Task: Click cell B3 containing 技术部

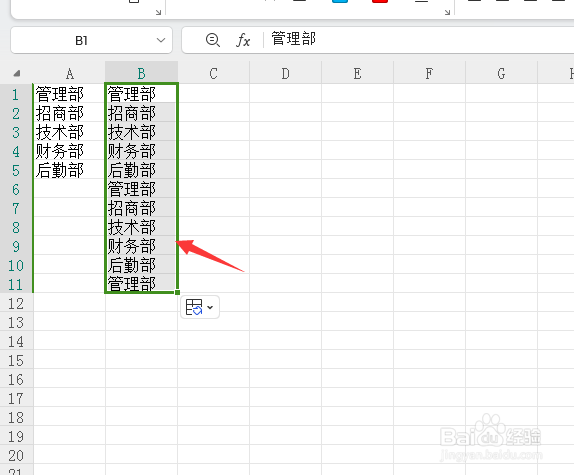Action: tap(142, 132)
